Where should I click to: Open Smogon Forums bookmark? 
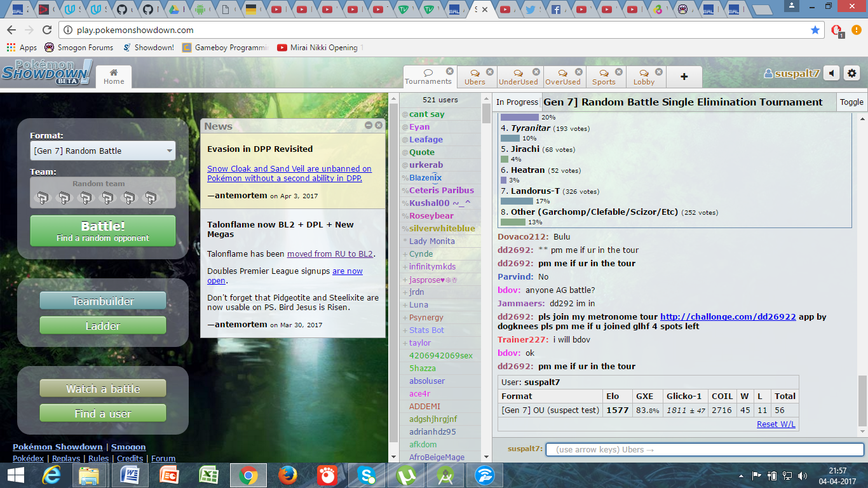tap(79, 48)
